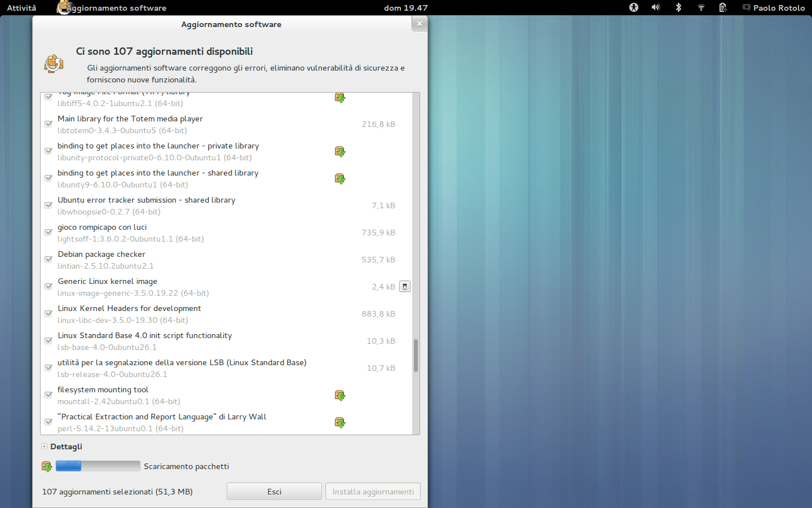Screen dimensions: 812x508
Task: Select 'Debian package checker' entry
Action: point(101,254)
